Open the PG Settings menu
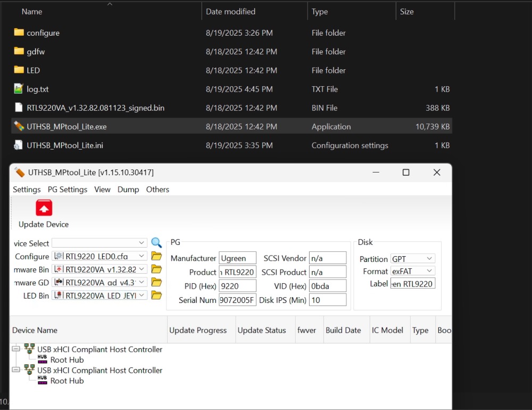The height and width of the screenshot is (410, 532). [68, 189]
